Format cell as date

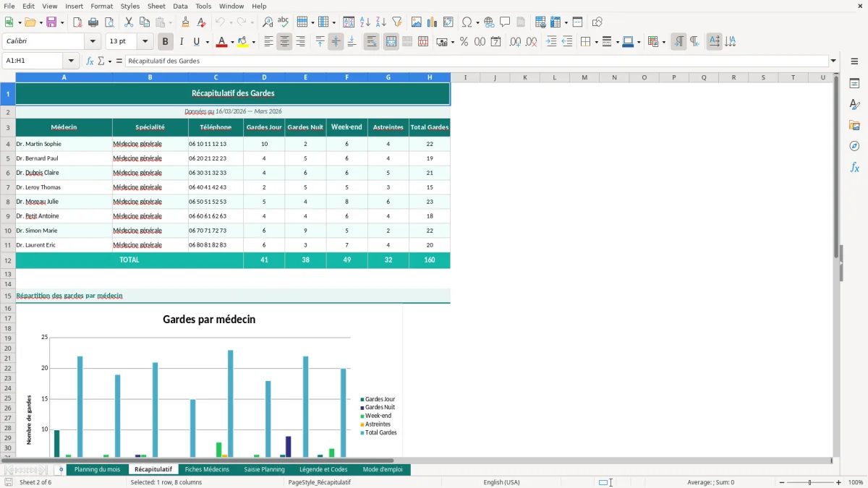(495, 42)
